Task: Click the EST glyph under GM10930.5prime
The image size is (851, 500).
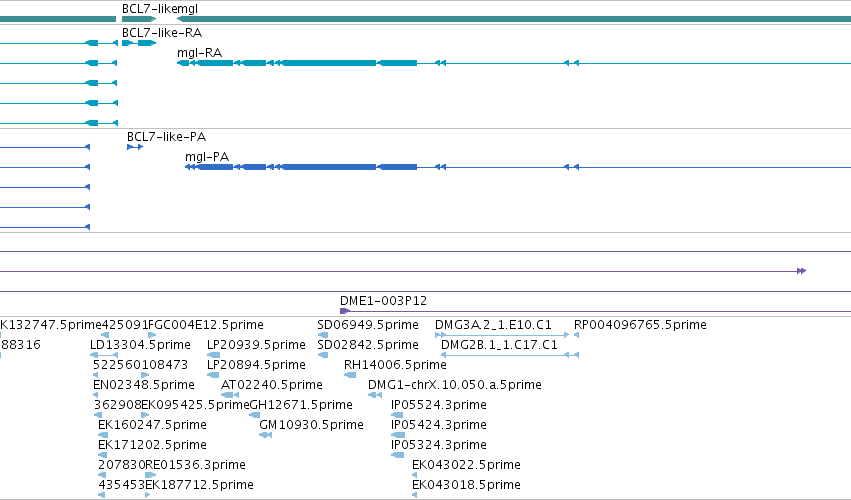Action: coord(265,435)
